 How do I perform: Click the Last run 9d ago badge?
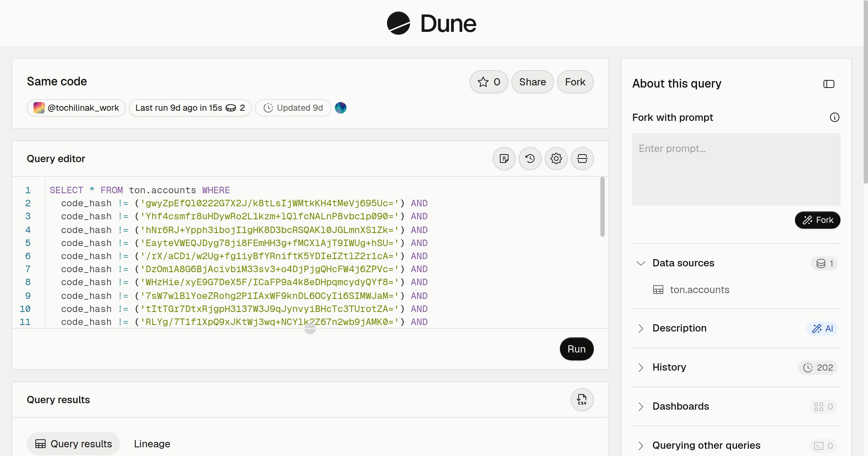tap(190, 108)
